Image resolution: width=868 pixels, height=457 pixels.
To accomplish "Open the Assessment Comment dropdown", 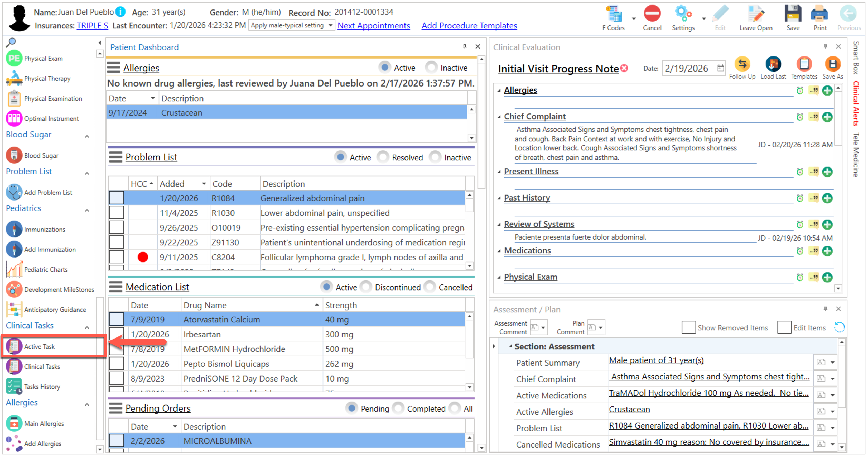I will (543, 327).
